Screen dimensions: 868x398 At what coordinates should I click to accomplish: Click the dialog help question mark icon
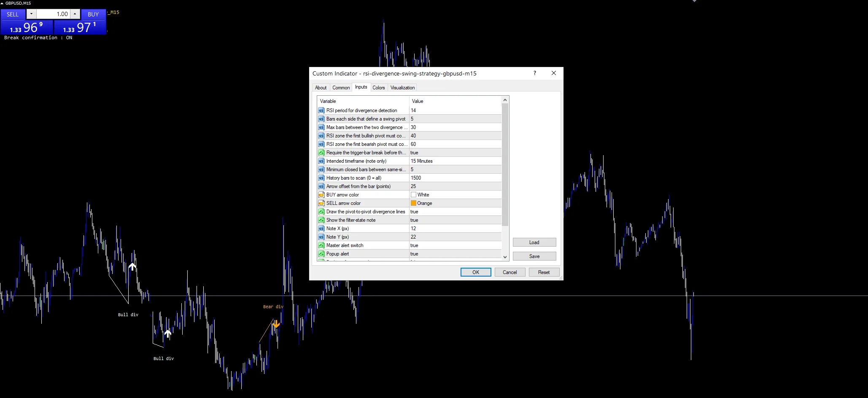(x=535, y=73)
